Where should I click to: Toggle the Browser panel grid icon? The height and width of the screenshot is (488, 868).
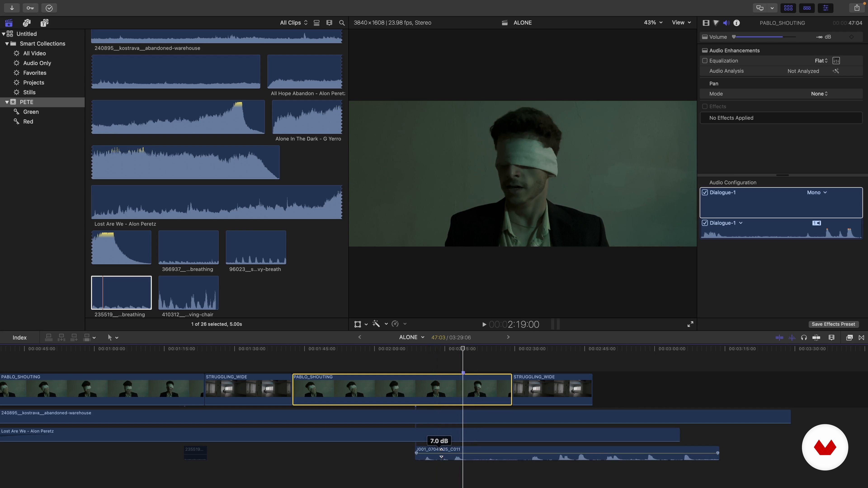[x=788, y=8]
